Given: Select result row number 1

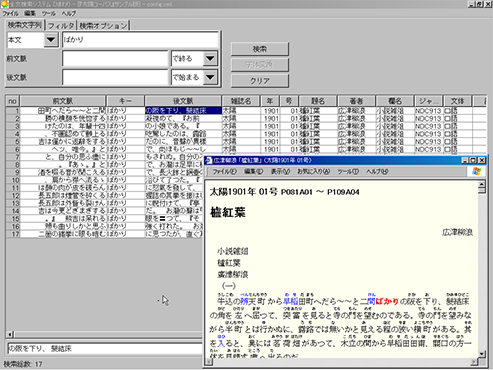Looking at the screenshot, I should pos(13,111).
